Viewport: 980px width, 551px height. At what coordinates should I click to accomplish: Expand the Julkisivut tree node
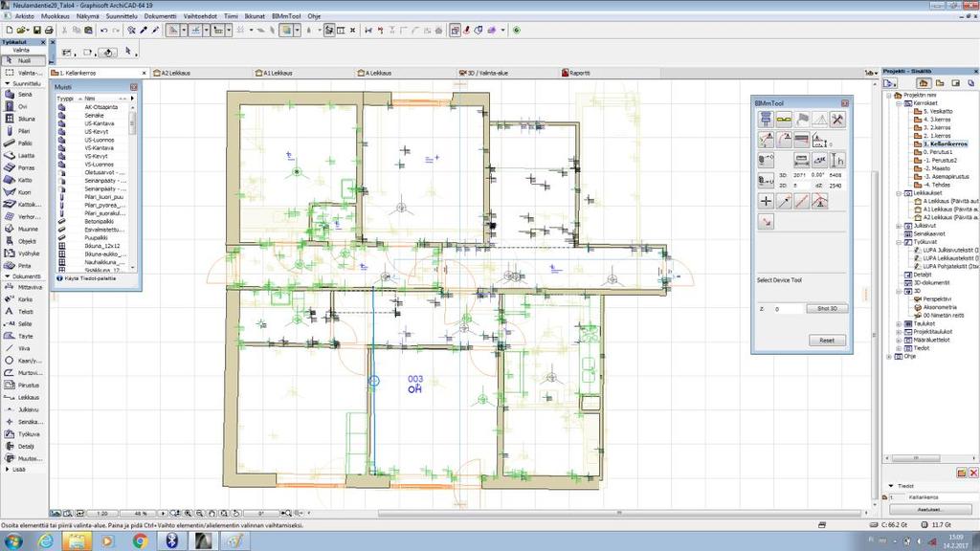click(x=899, y=226)
